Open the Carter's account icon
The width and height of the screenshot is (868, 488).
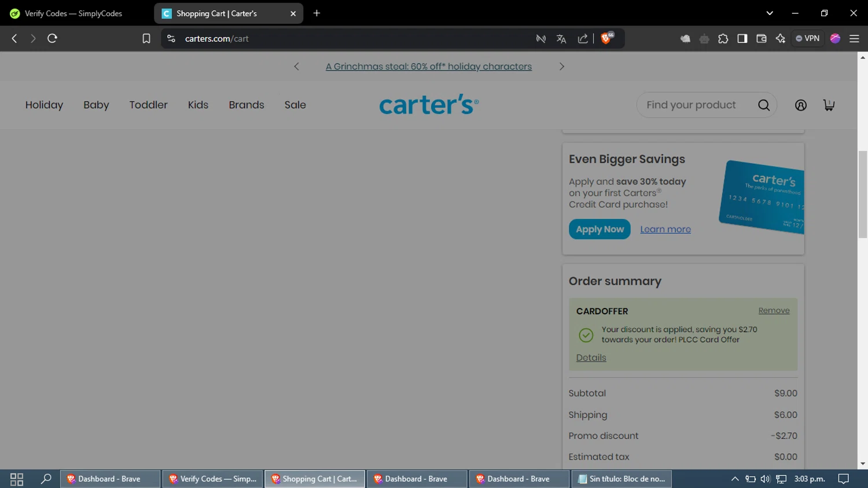(x=801, y=105)
